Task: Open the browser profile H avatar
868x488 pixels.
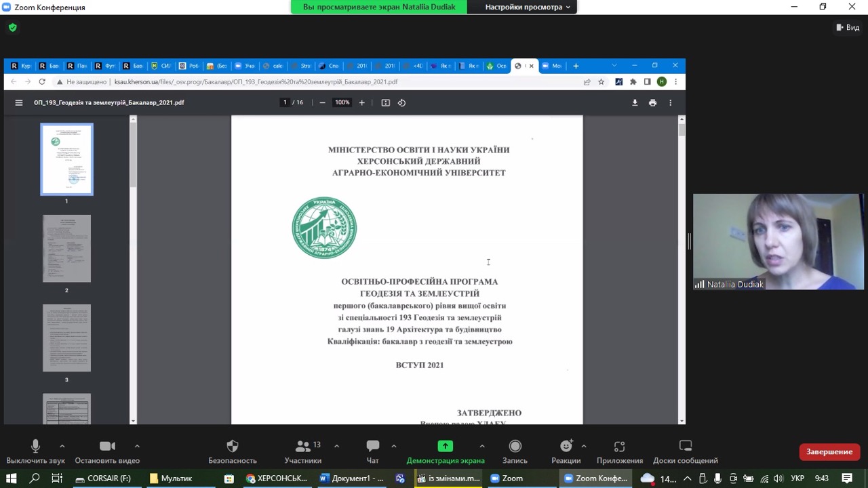Action: pyautogui.click(x=662, y=81)
